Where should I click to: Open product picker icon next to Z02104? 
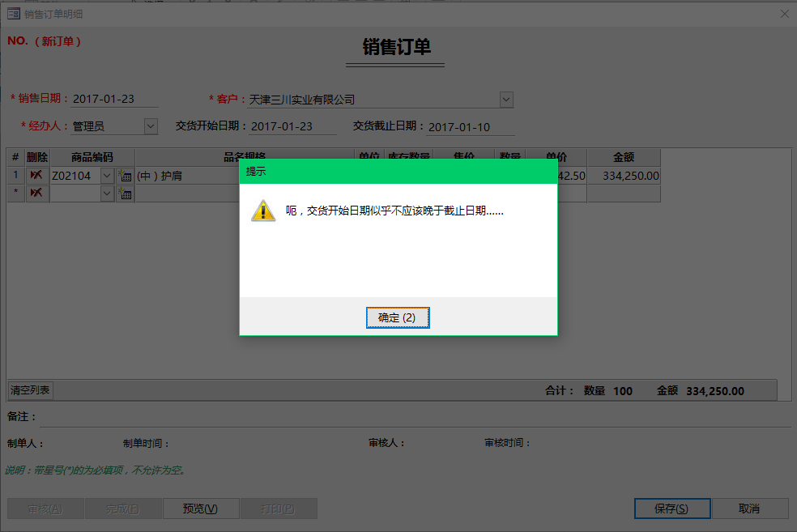pyautogui.click(x=125, y=176)
